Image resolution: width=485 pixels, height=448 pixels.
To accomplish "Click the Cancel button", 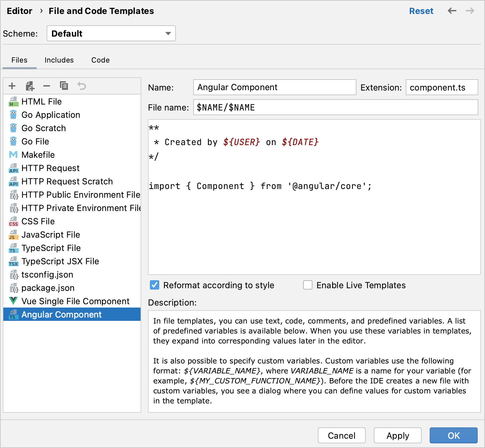I will pyautogui.click(x=341, y=435).
